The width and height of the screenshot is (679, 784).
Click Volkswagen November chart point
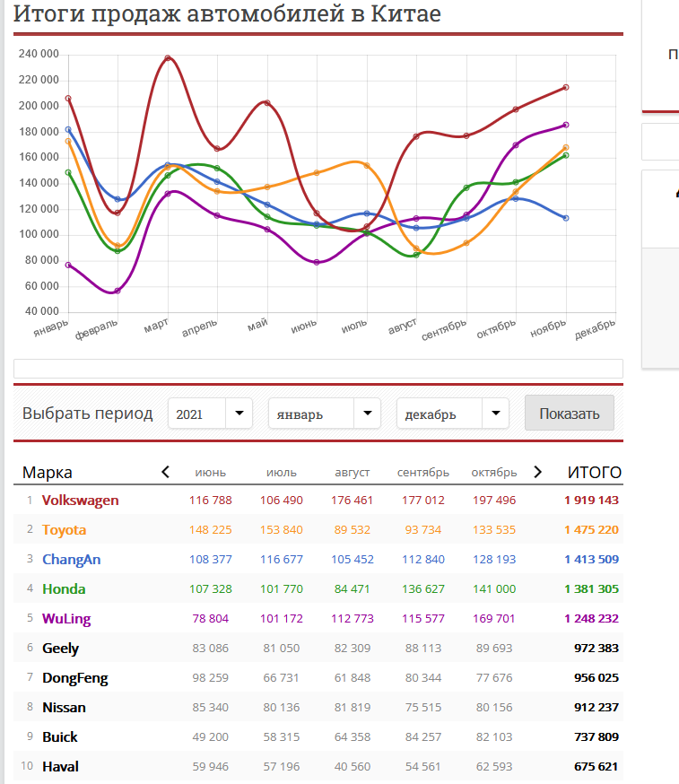(566, 87)
